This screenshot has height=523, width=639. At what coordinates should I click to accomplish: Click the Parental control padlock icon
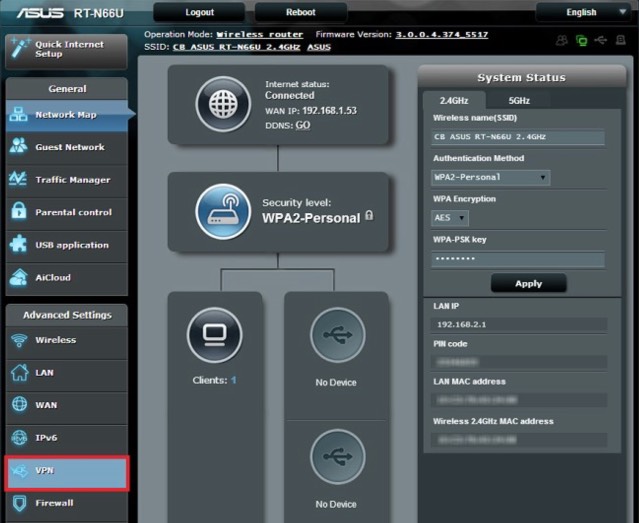(18, 211)
